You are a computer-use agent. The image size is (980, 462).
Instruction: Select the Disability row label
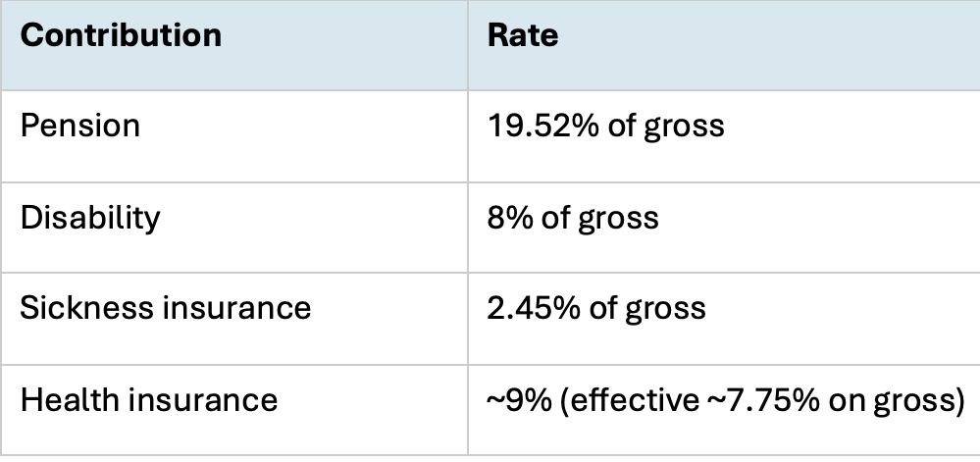(x=90, y=217)
